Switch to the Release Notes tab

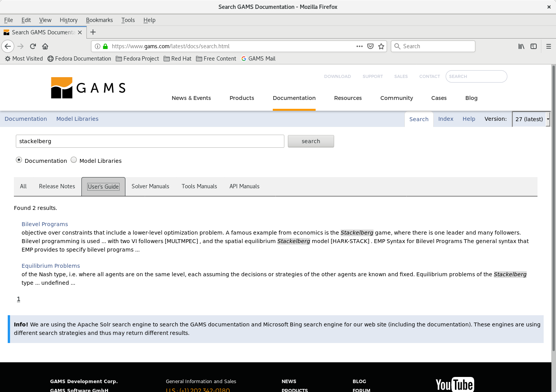tap(57, 186)
